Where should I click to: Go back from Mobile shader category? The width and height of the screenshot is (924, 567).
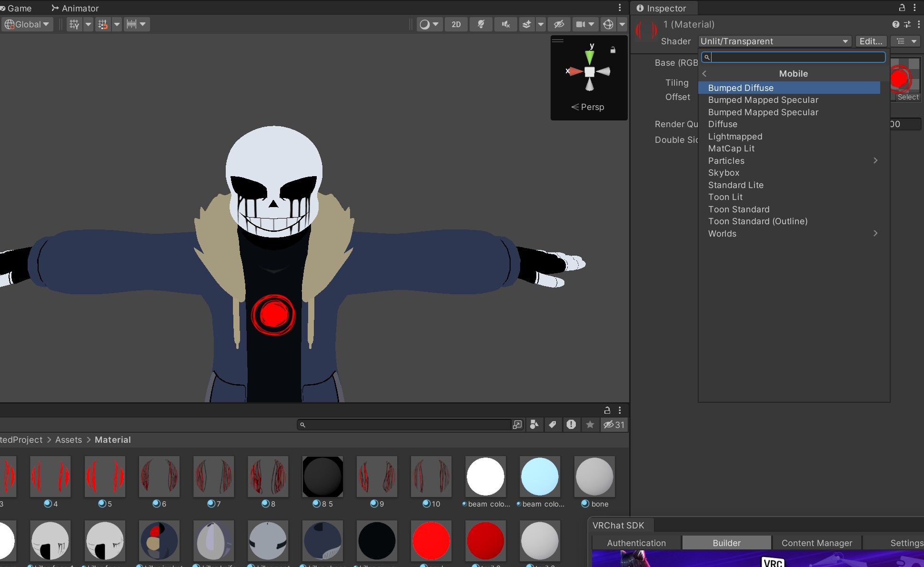coord(704,74)
